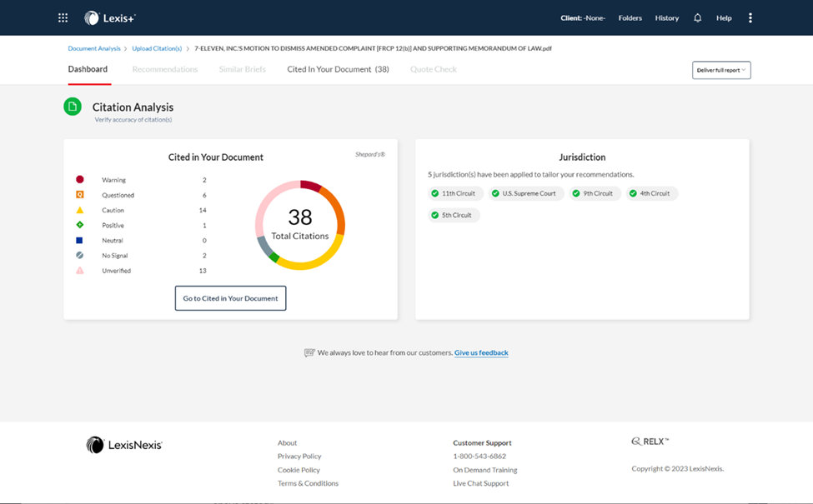
Task: Open the Recommendations tab
Action: point(165,69)
